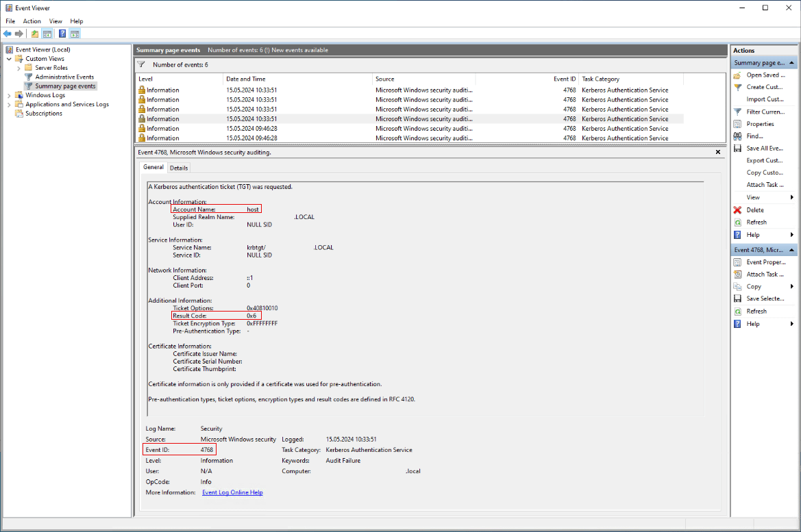
Task: Close the event preview pane
Action: coord(718,152)
